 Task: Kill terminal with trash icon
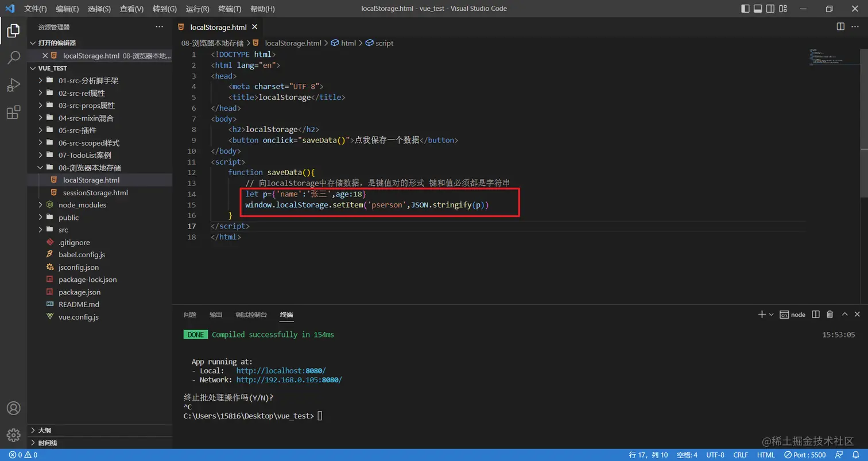pyautogui.click(x=830, y=314)
